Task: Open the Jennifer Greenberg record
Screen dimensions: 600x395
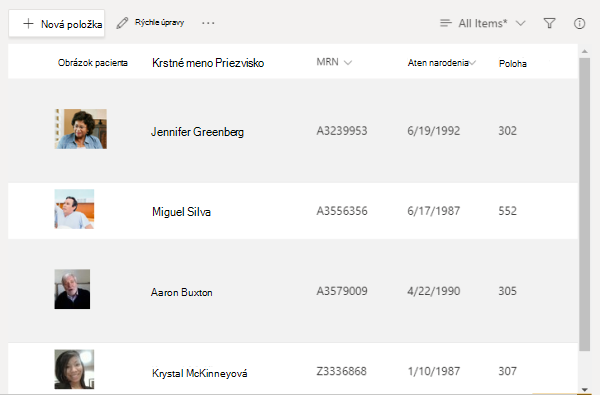Action: (x=197, y=132)
